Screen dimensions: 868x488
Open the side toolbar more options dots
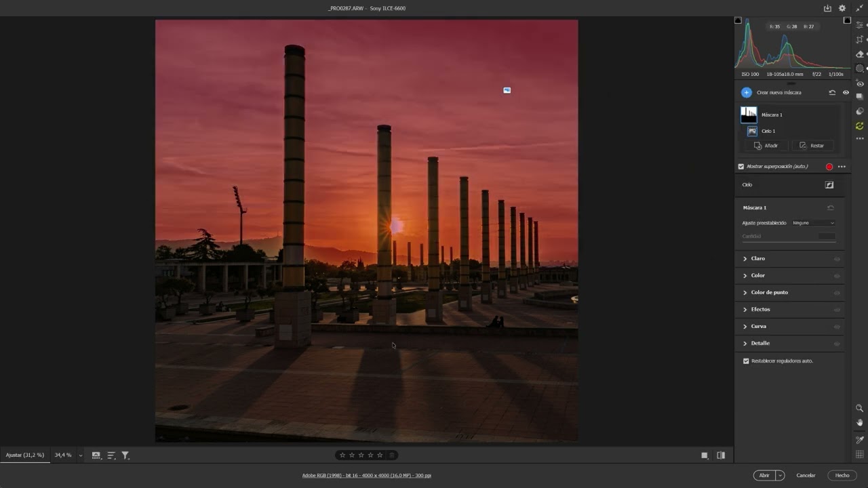click(860, 138)
